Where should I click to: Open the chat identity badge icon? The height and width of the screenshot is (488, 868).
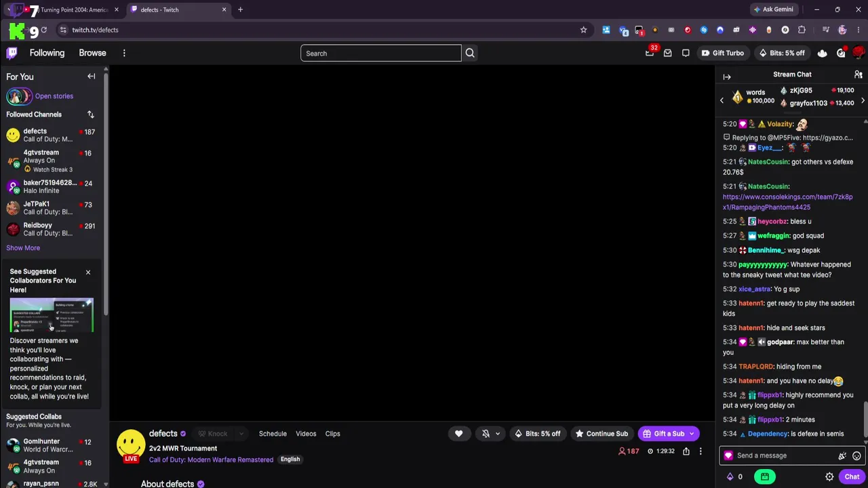pyautogui.click(x=728, y=456)
